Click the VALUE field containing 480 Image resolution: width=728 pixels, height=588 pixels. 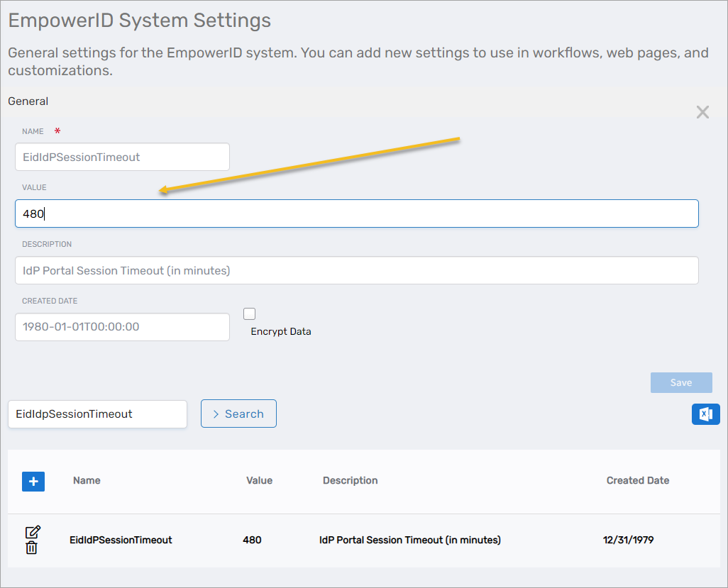(x=357, y=213)
